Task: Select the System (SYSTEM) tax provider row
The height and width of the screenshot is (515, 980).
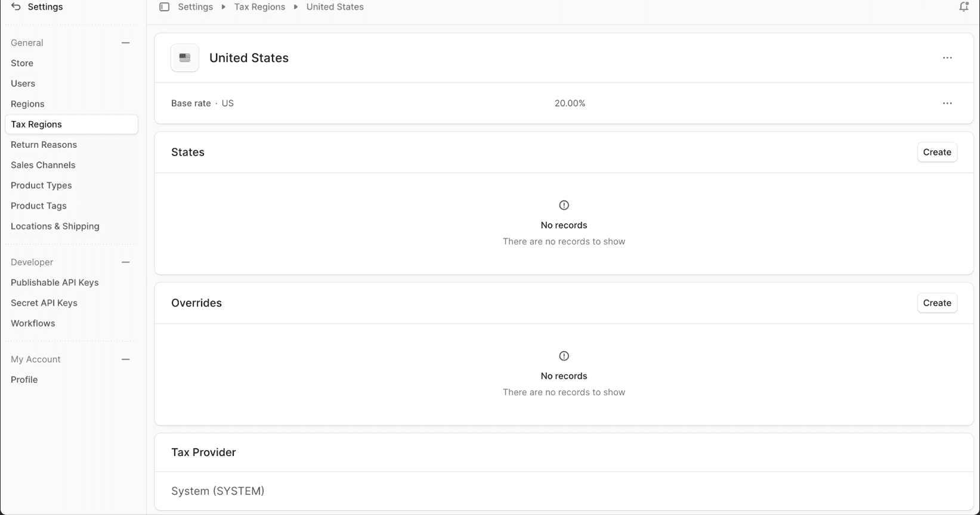Action: [x=218, y=491]
